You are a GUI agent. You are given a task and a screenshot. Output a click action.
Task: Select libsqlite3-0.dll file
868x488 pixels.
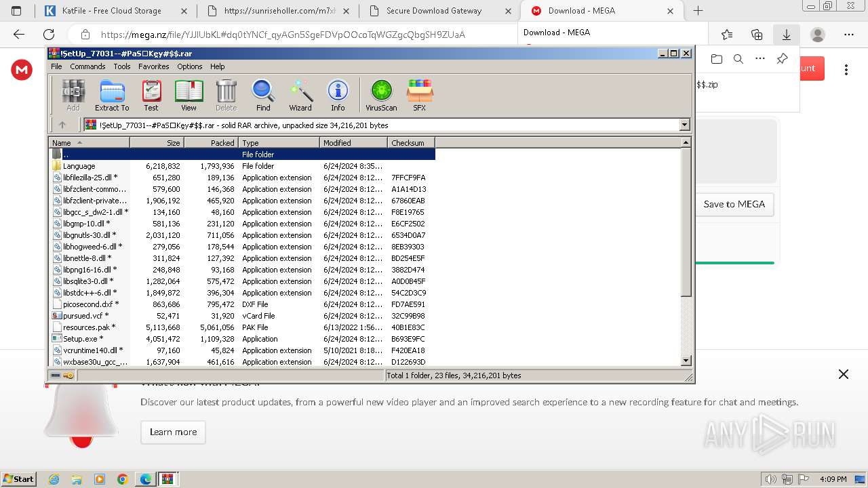tap(242, 281)
